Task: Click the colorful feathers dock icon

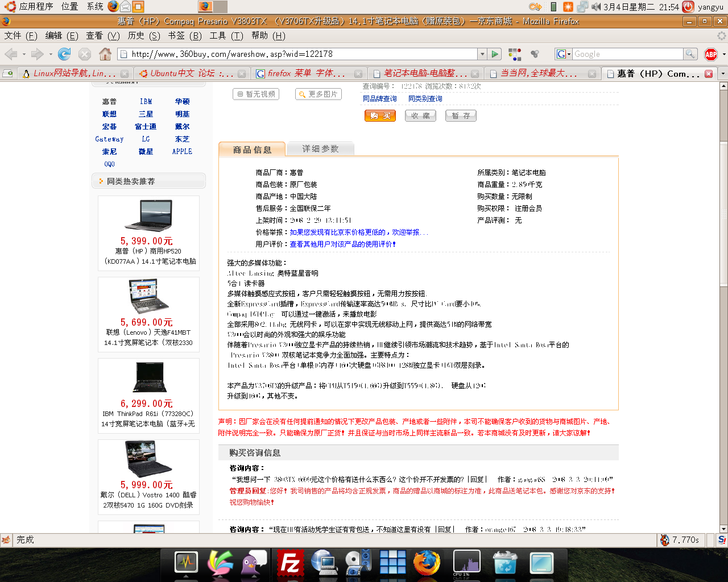Action: pos(220,563)
